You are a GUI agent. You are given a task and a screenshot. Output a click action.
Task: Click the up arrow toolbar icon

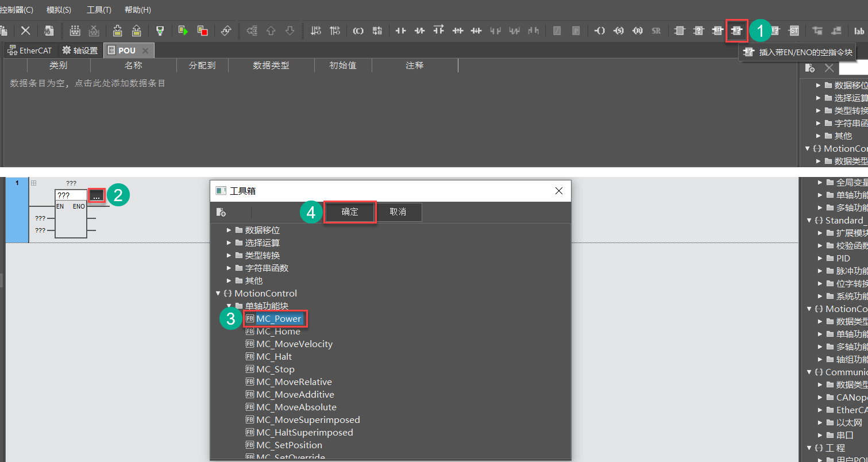[x=271, y=31]
